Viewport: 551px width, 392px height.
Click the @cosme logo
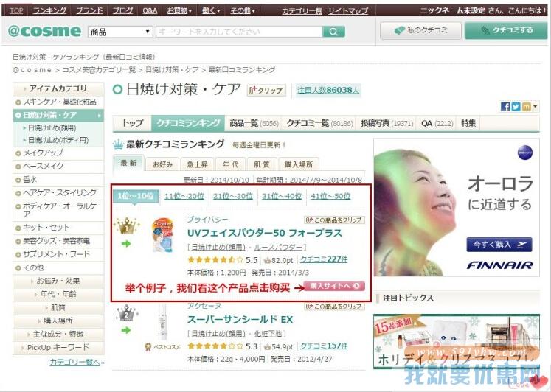coord(45,31)
